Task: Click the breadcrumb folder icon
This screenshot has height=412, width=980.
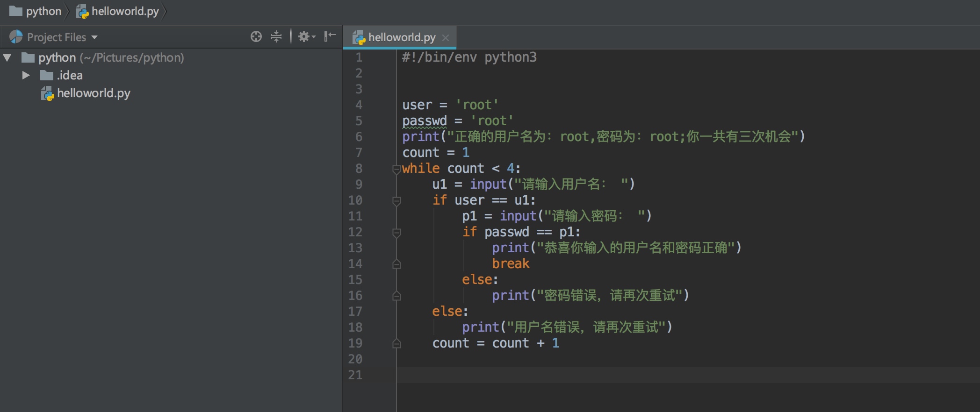Action: [x=16, y=11]
